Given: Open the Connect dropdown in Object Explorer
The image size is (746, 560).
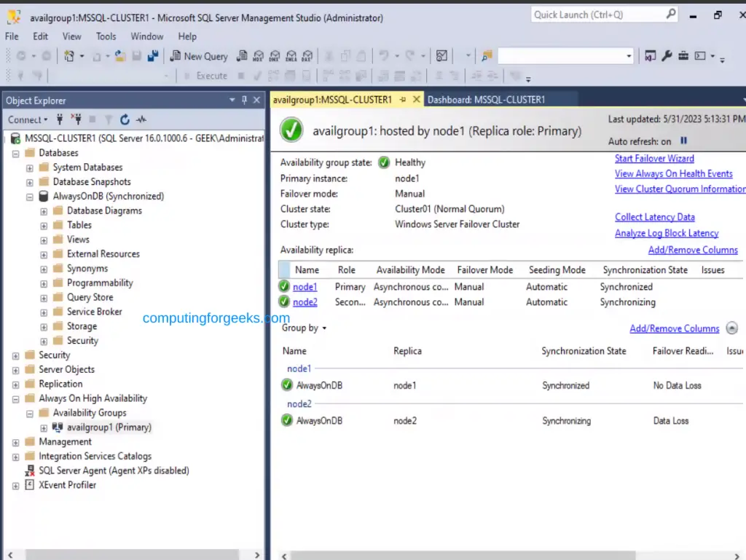Looking at the screenshot, I should coord(28,120).
